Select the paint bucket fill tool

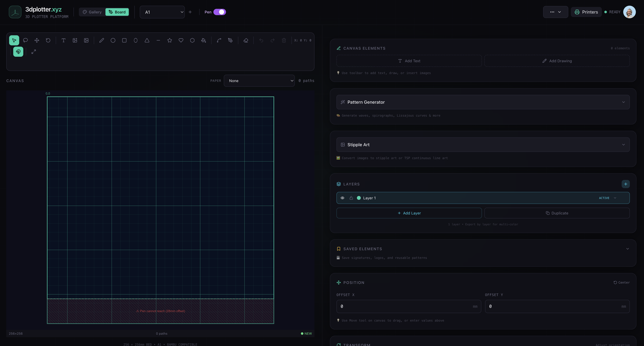204,40
